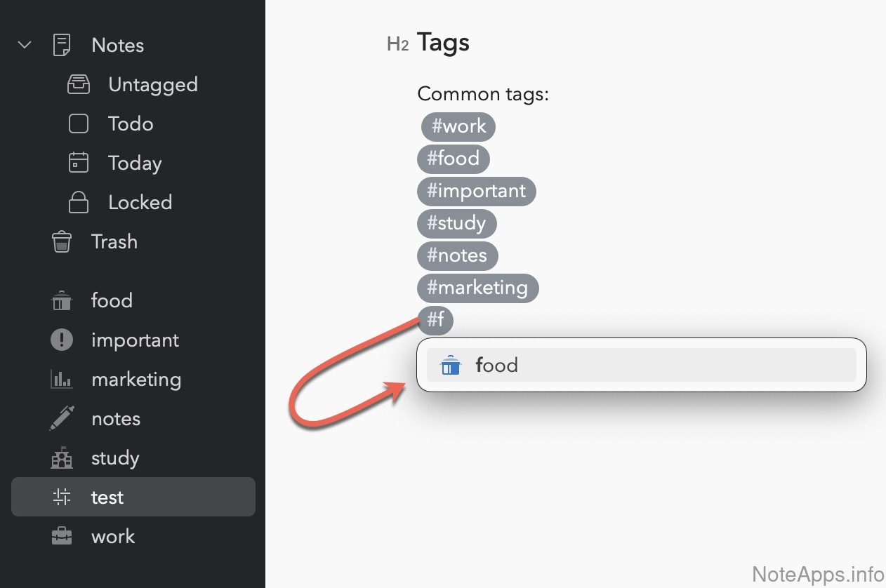Click the work tag briefcase icon

tap(62, 537)
